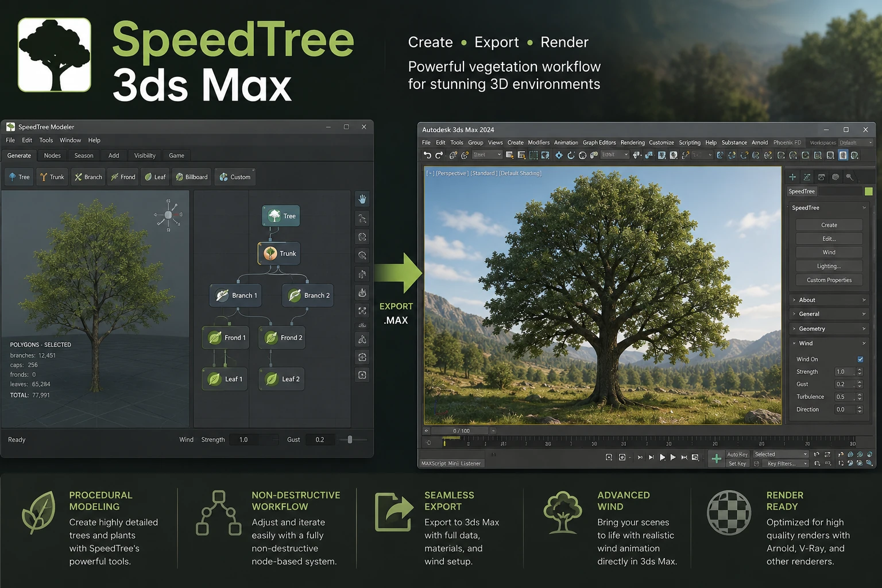Click Undo in 3ds Max toolbar

427,155
